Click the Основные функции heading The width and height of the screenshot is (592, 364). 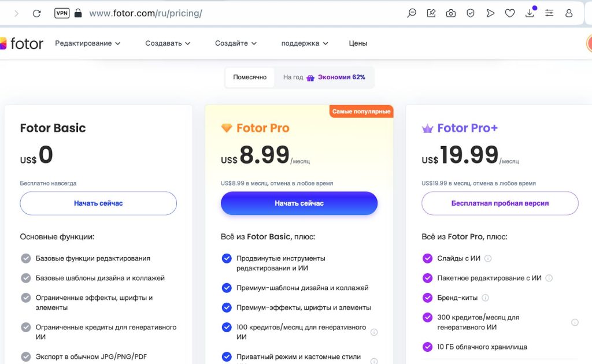57,237
